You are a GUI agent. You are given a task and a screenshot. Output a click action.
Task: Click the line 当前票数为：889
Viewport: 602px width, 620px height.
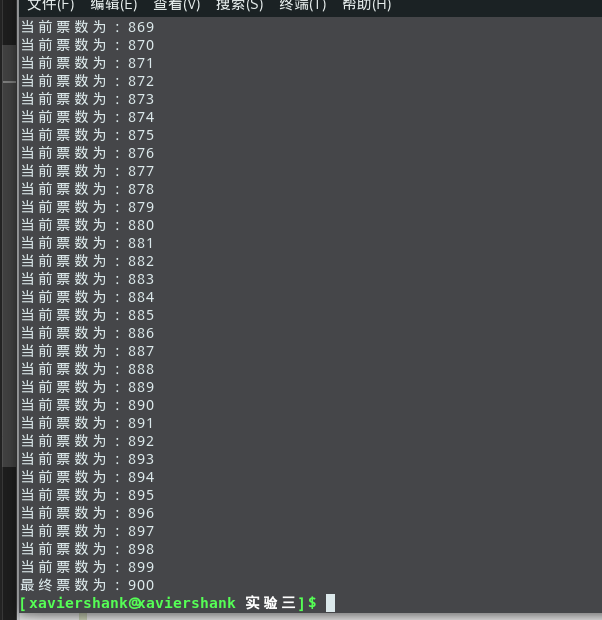coord(87,387)
